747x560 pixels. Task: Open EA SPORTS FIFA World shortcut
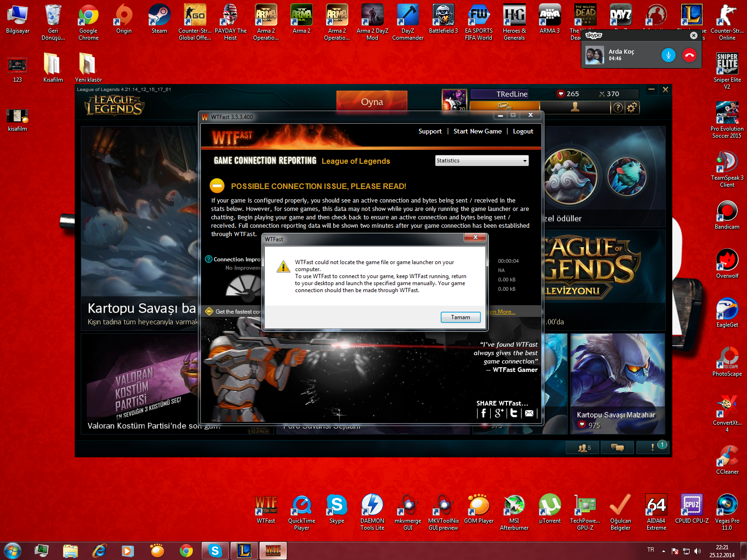479,22
